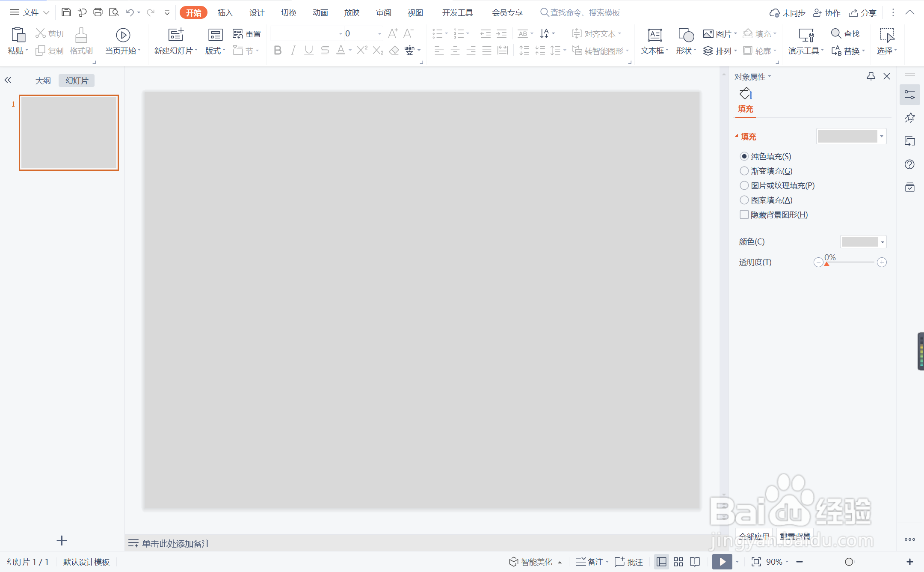
Task: Check Hide background graphics (隐藏背景图形)
Action: 744,214
